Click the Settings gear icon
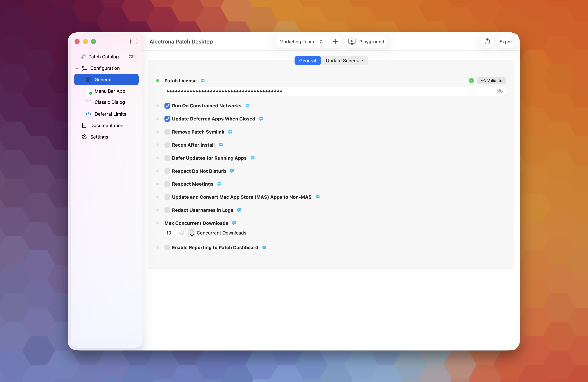The width and height of the screenshot is (588, 382). click(x=84, y=137)
